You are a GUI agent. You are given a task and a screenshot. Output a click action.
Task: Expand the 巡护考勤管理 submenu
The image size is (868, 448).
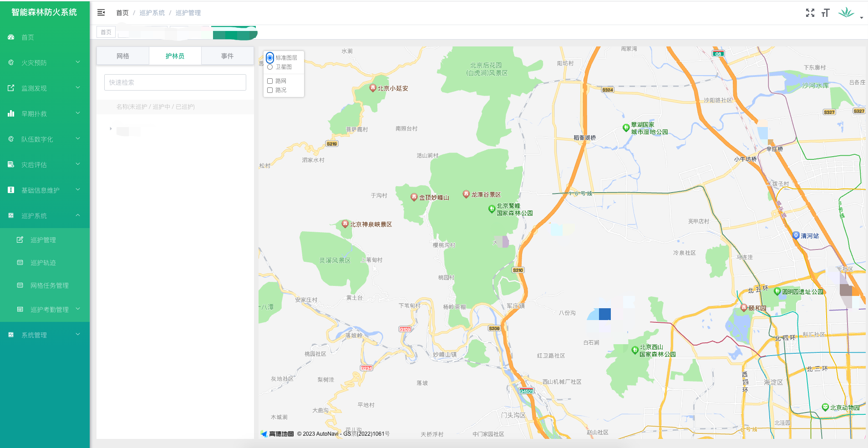tap(78, 309)
